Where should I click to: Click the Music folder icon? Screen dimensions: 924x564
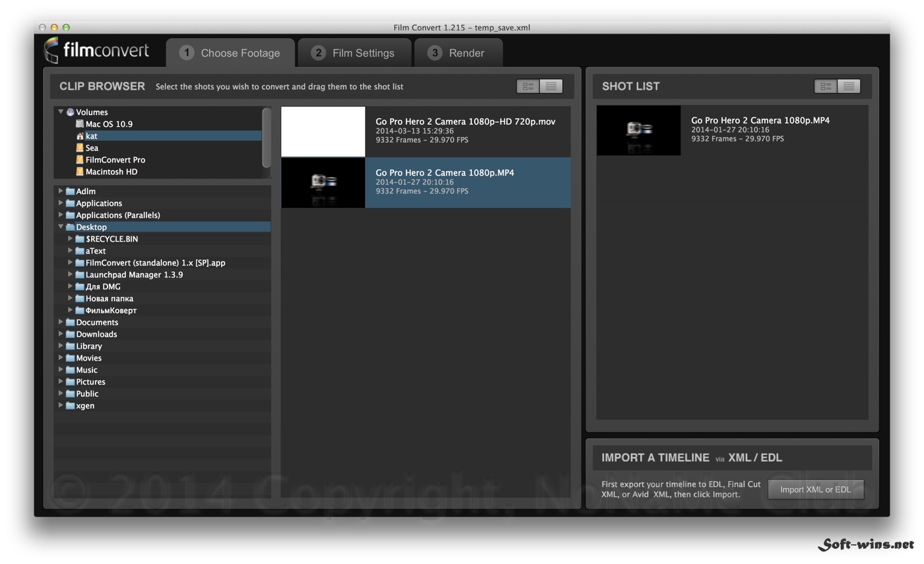tap(70, 370)
